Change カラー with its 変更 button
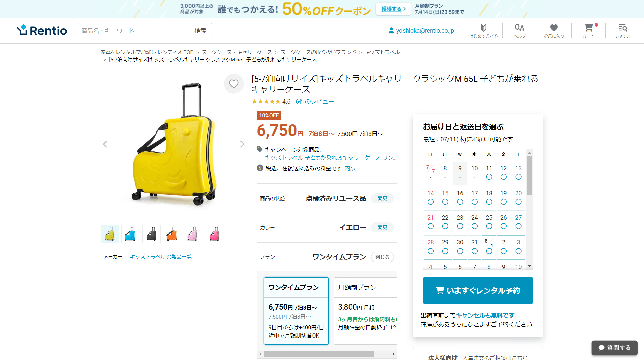Viewport: 644px width, 362px height. point(382,227)
